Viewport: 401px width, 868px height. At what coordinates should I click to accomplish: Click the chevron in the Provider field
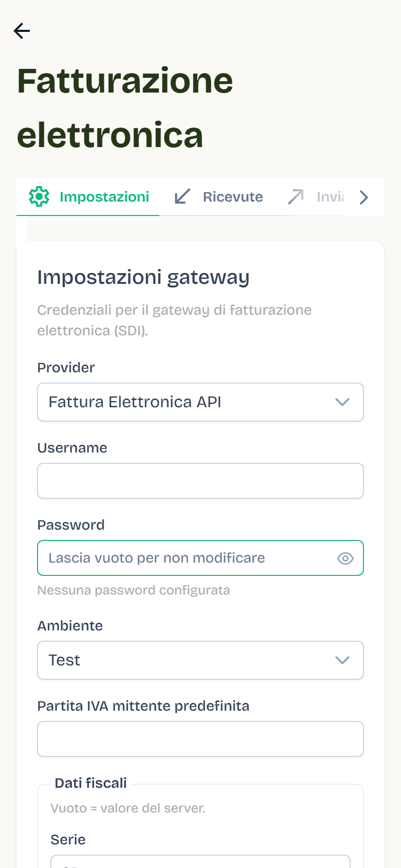click(342, 402)
